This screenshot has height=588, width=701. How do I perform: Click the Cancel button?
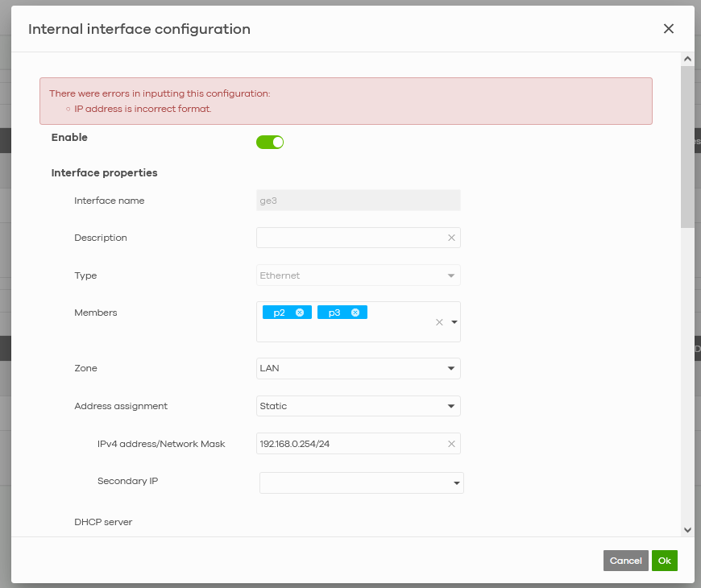625,561
